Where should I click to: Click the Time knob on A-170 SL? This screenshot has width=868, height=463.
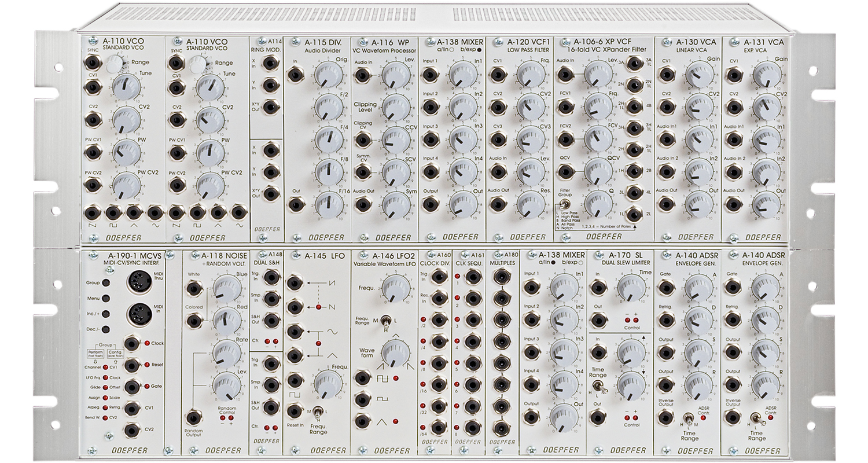point(632,288)
